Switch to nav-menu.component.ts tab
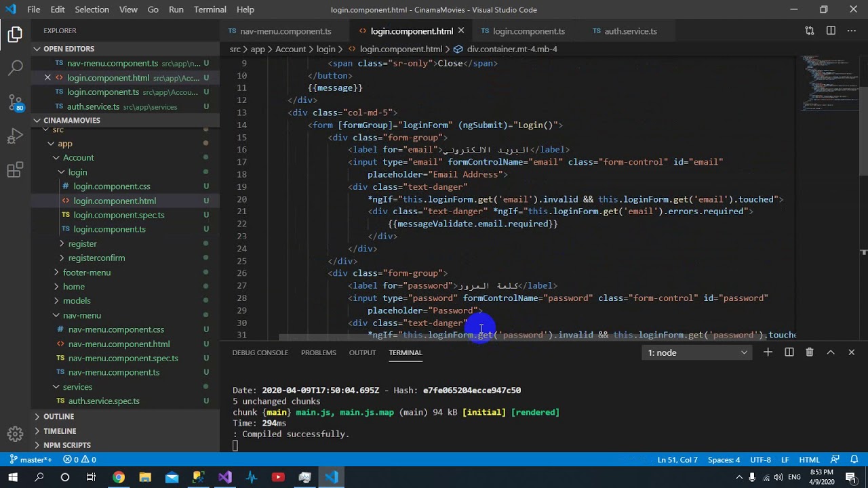This screenshot has width=868, height=488. click(x=285, y=31)
